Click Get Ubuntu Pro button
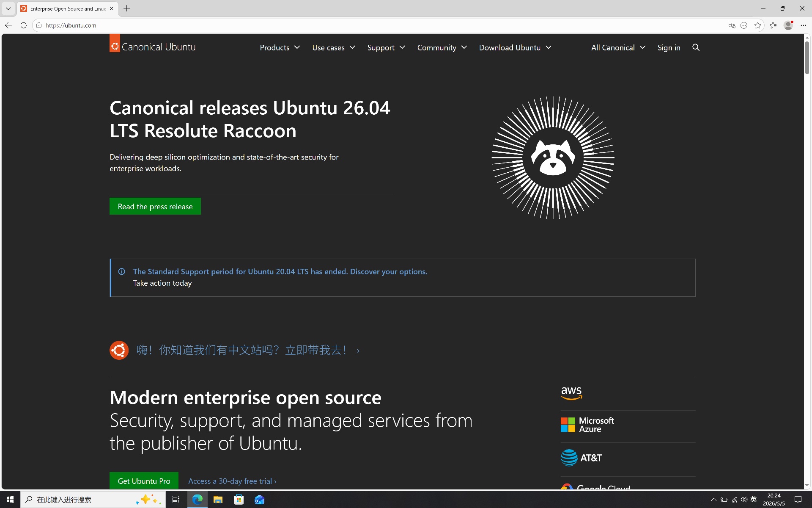Image resolution: width=812 pixels, height=508 pixels. pyautogui.click(x=144, y=481)
